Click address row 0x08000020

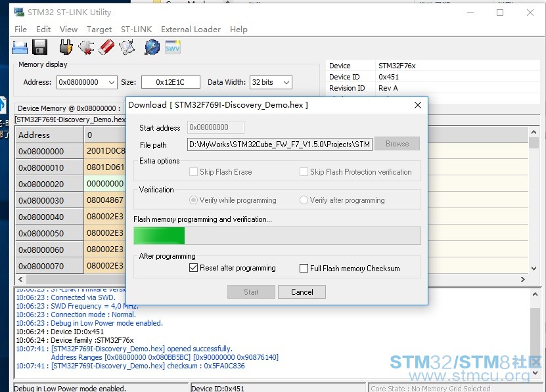pos(49,184)
